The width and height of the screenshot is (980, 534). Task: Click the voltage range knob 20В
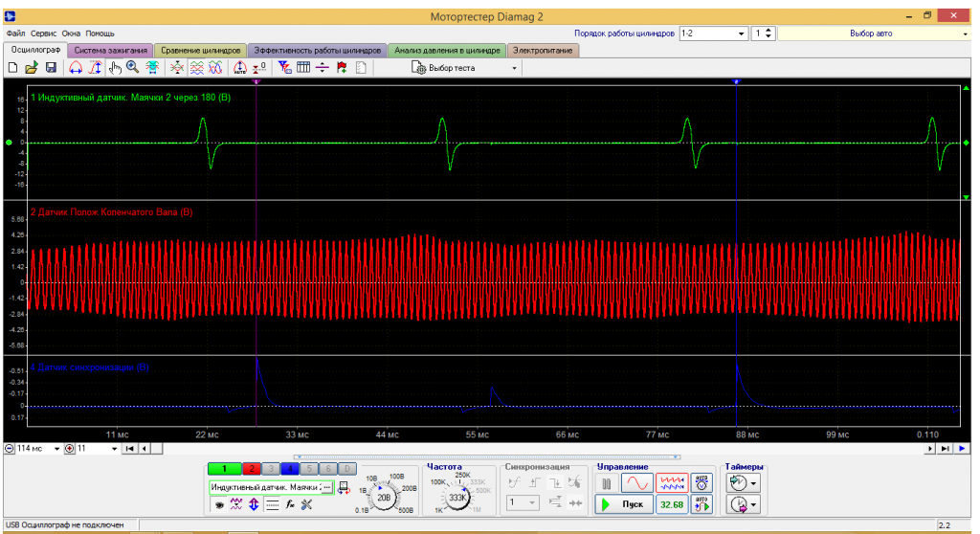tap(383, 497)
